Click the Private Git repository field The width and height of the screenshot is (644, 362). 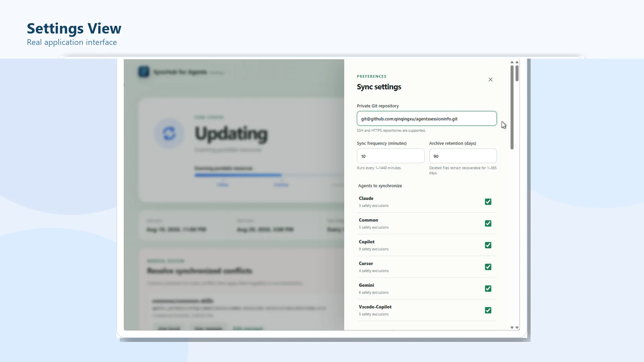click(427, 119)
